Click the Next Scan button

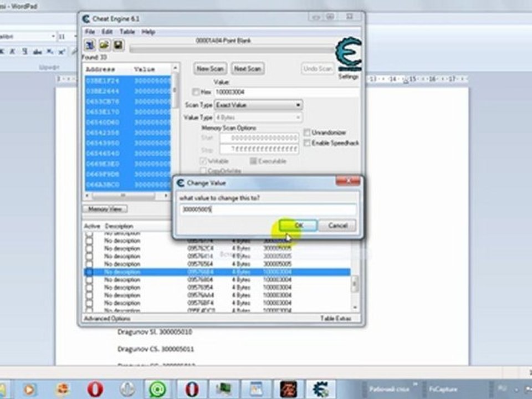[x=247, y=69]
